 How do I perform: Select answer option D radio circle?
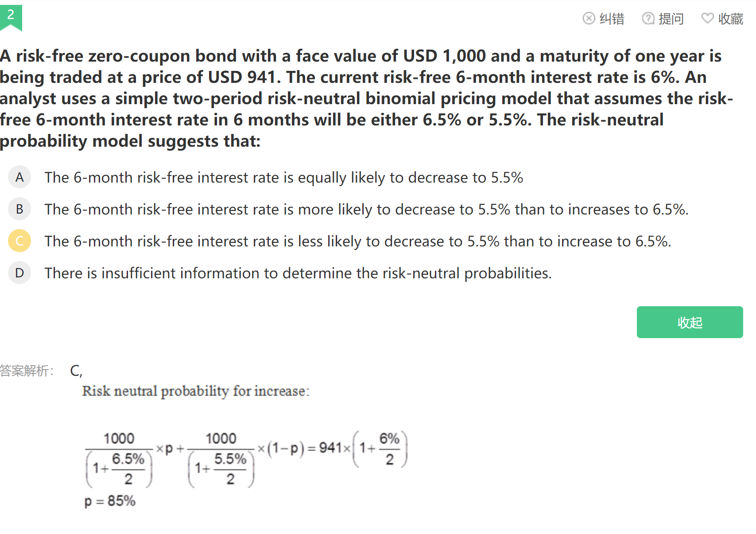click(19, 273)
